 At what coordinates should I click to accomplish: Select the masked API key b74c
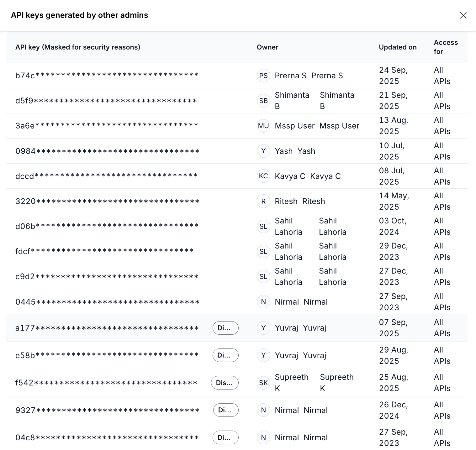(x=107, y=76)
